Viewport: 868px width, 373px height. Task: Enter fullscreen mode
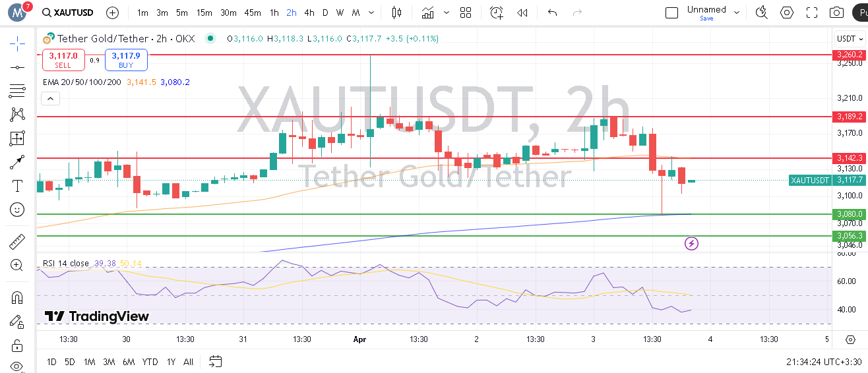812,13
